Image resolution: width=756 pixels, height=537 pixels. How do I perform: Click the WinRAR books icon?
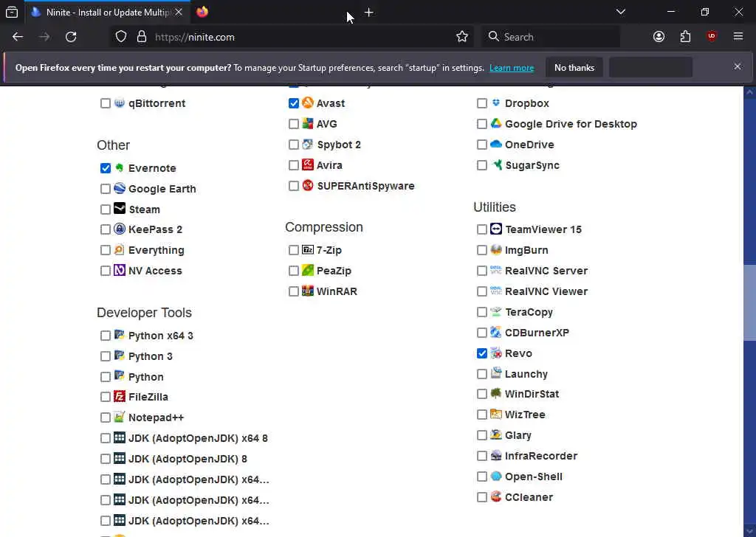308,291
